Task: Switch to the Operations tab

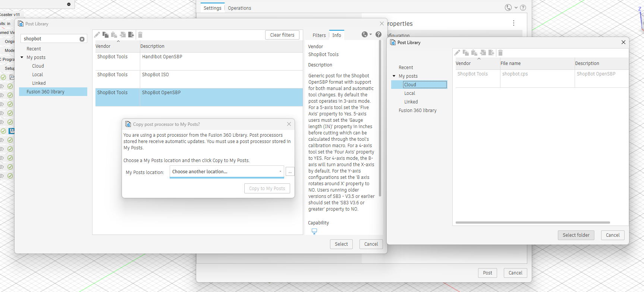Action: [x=239, y=8]
